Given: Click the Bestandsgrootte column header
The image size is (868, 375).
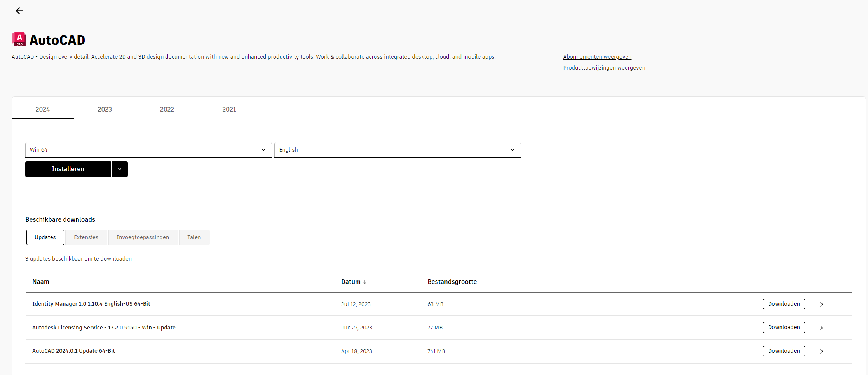Looking at the screenshot, I should tap(452, 282).
